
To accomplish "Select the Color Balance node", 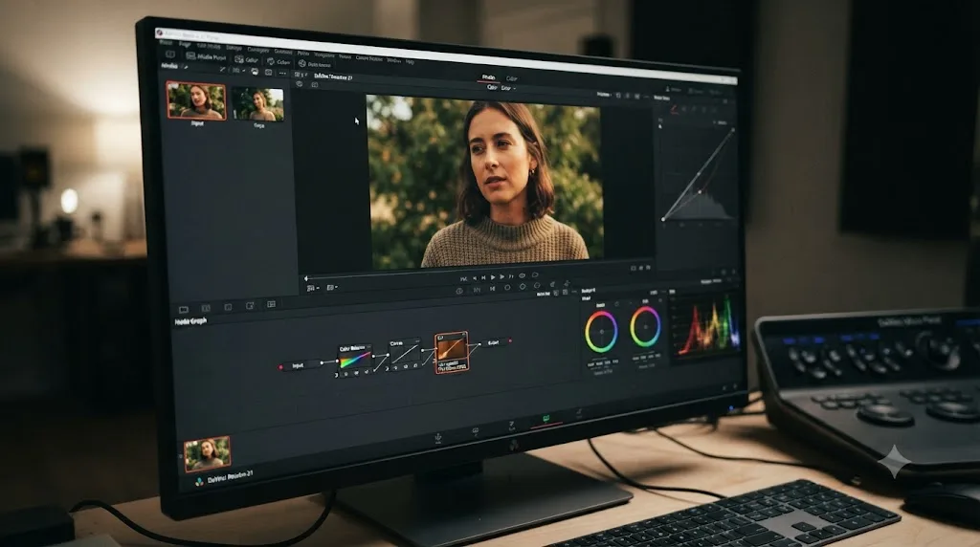I will (354, 361).
